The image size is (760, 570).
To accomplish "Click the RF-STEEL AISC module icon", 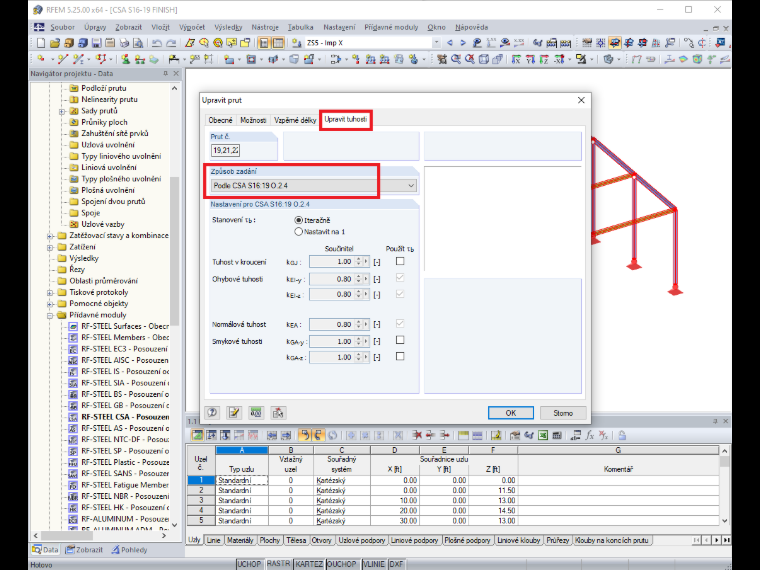I will point(73,360).
